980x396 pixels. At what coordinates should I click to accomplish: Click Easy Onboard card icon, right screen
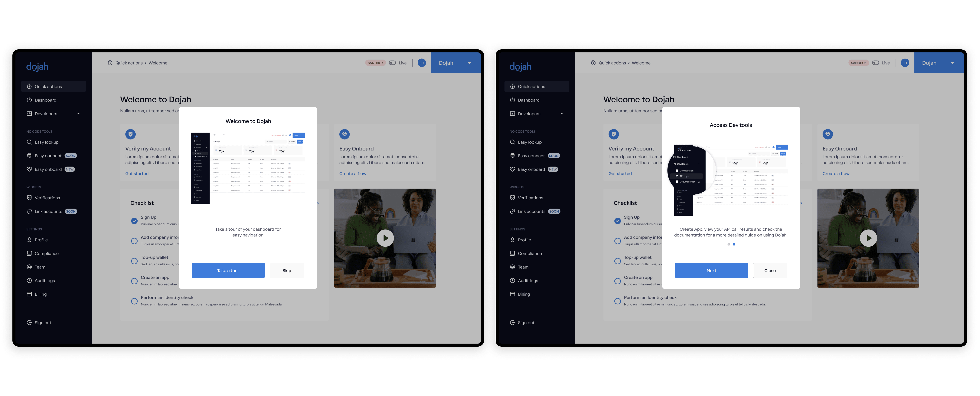click(x=828, y=134)
